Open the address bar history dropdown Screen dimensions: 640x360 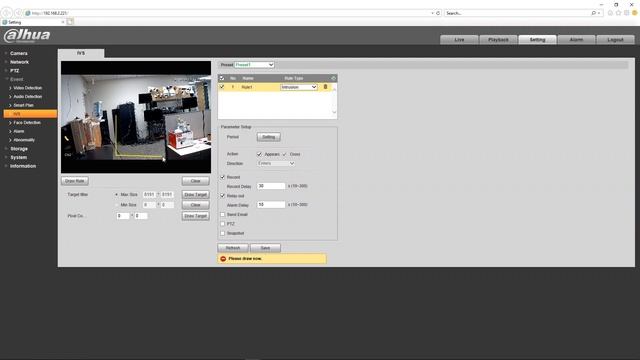(432, 13)
